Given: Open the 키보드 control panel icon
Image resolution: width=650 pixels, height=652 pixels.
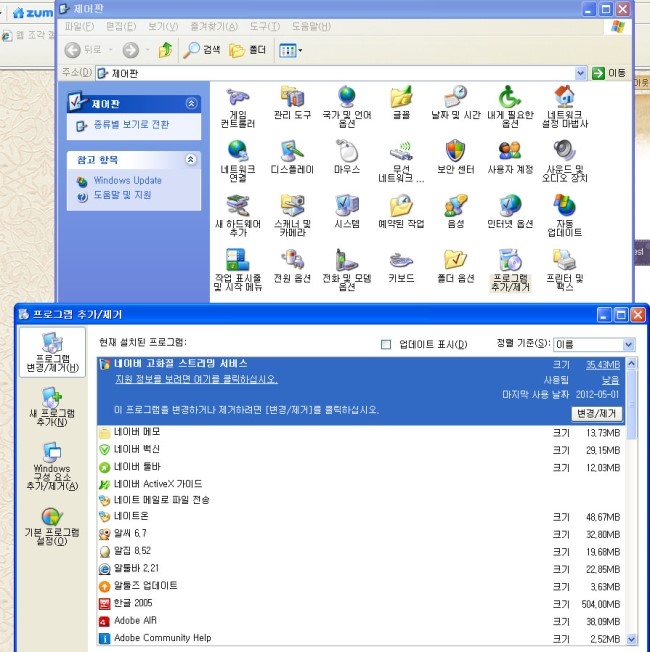Looking at the screenshot, I should click(x=401, y=263).
